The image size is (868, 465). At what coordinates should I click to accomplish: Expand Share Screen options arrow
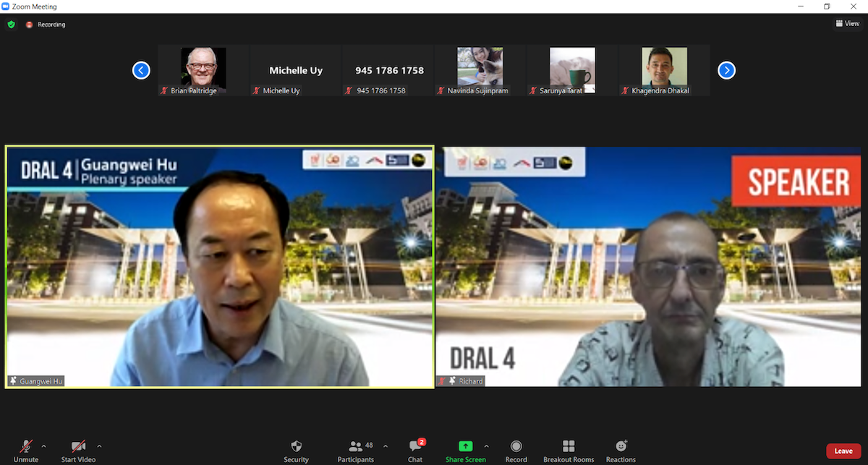click(486, 445)
